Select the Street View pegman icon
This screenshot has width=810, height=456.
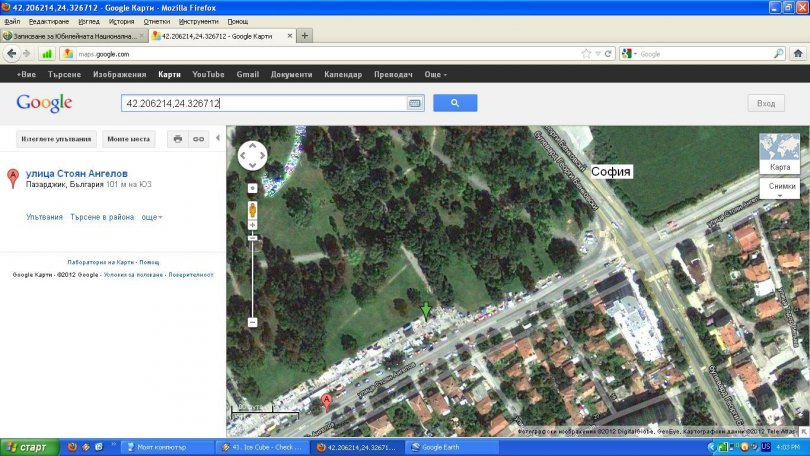point(252,209)
